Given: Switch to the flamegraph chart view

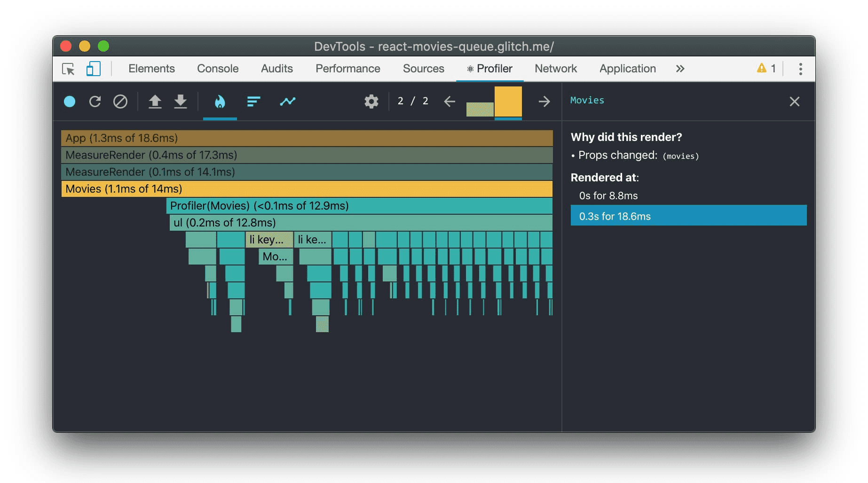Looking at the screenshot, I should (220, 101).
